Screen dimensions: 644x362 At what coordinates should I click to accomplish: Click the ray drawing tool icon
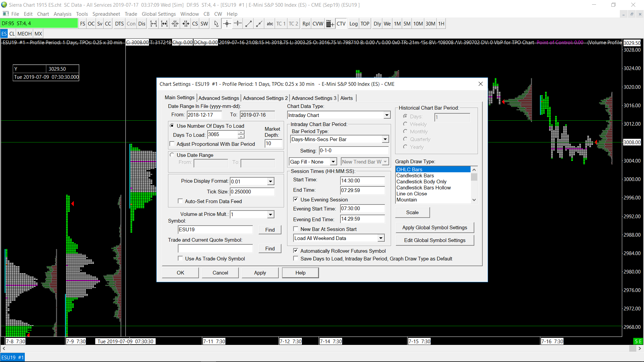pos(259,24)
